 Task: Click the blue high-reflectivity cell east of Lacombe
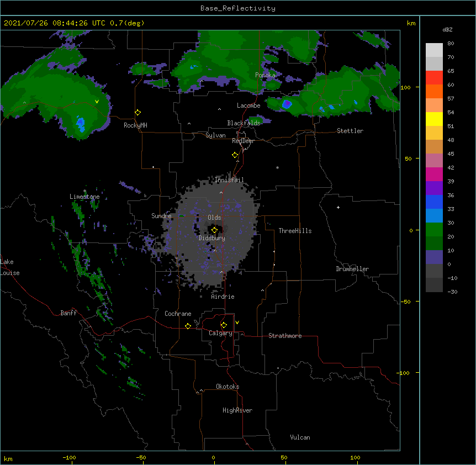click(287, 104)
